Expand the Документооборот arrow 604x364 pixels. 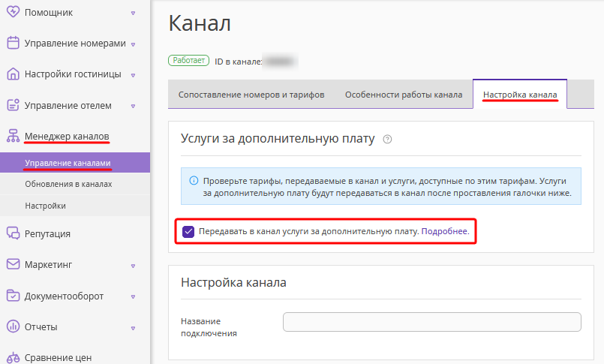pyautogui.click(x=133, y=296)
